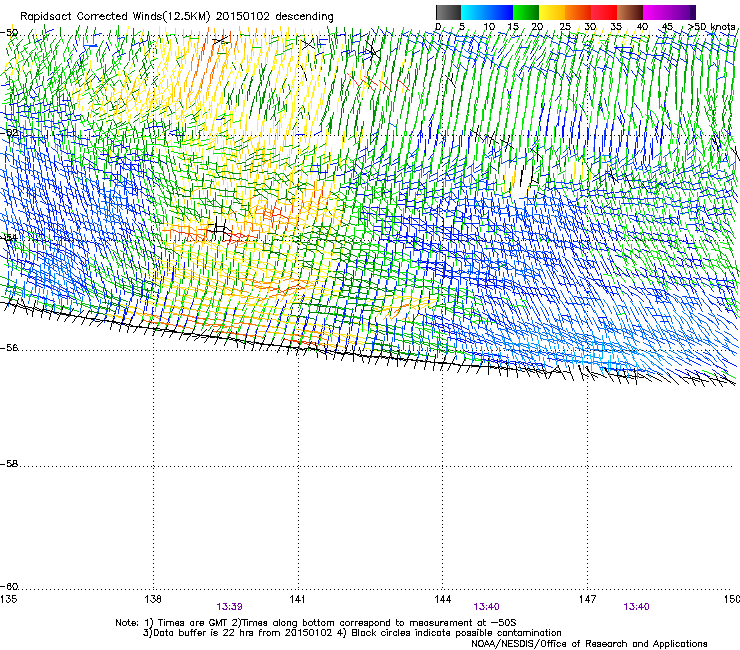Click the title text 'Rapidscat Corrected Winds(12.5KM)'

[115, 16]
